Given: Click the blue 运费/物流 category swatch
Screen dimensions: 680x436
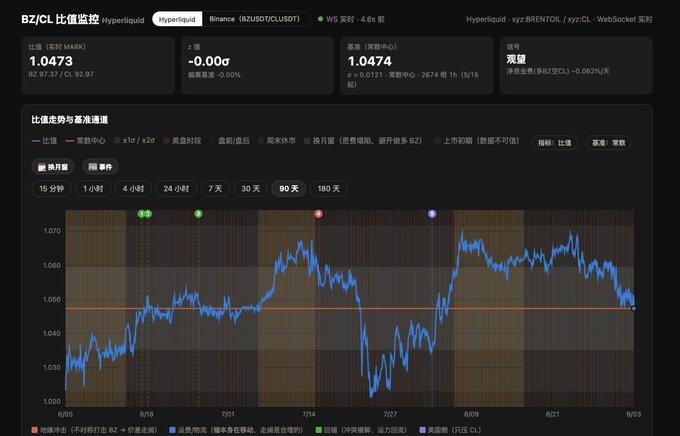Looking at the screenshot, I should [x=173, y=430].
